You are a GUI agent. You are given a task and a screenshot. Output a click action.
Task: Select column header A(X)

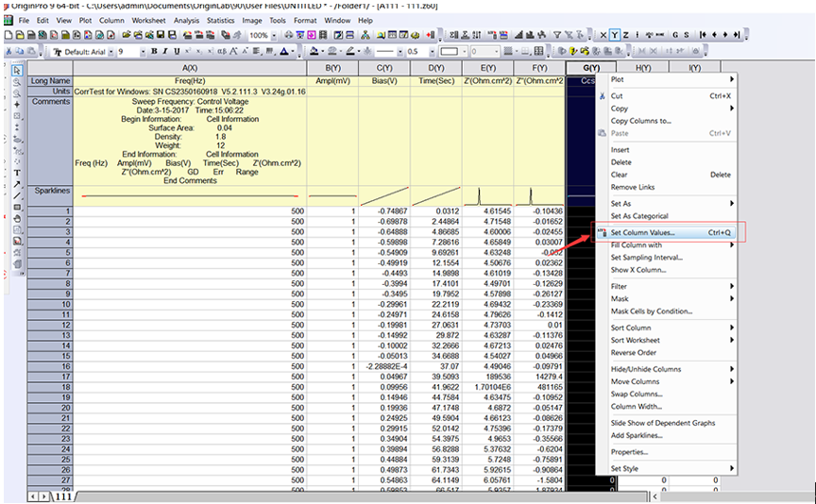point(190,68)
